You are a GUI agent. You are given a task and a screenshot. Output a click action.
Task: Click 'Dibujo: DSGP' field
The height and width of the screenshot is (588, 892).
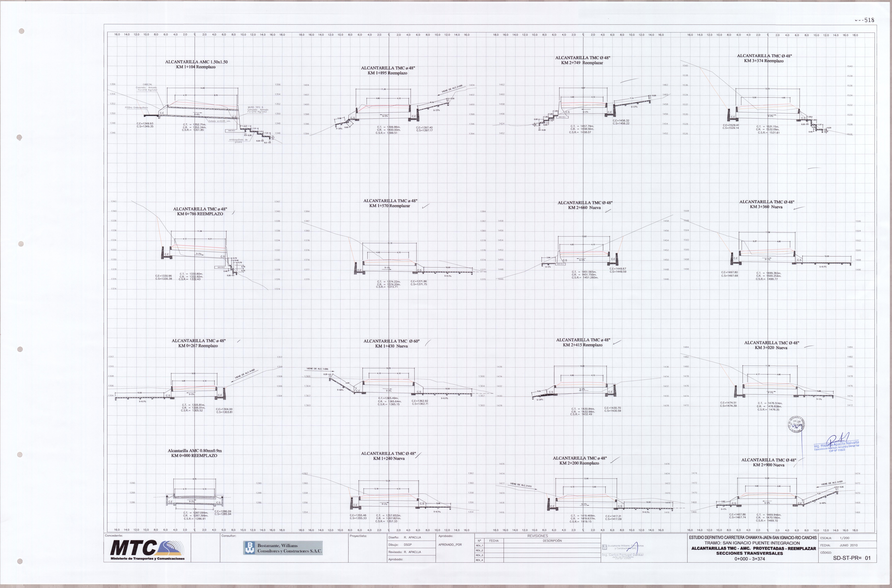coord(400,545)
